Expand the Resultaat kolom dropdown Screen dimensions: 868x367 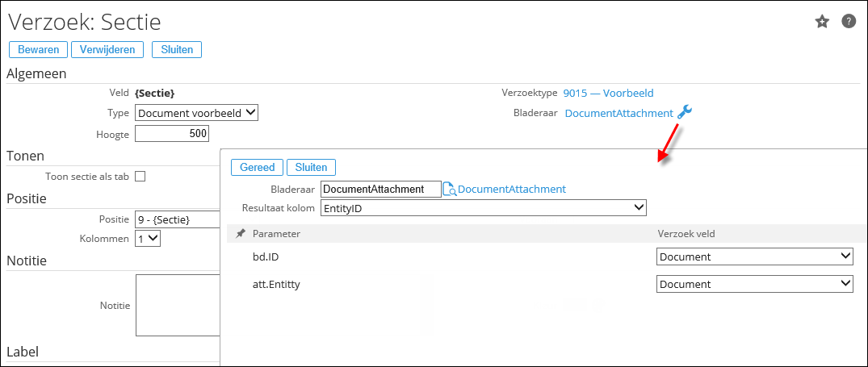[483, 208]
